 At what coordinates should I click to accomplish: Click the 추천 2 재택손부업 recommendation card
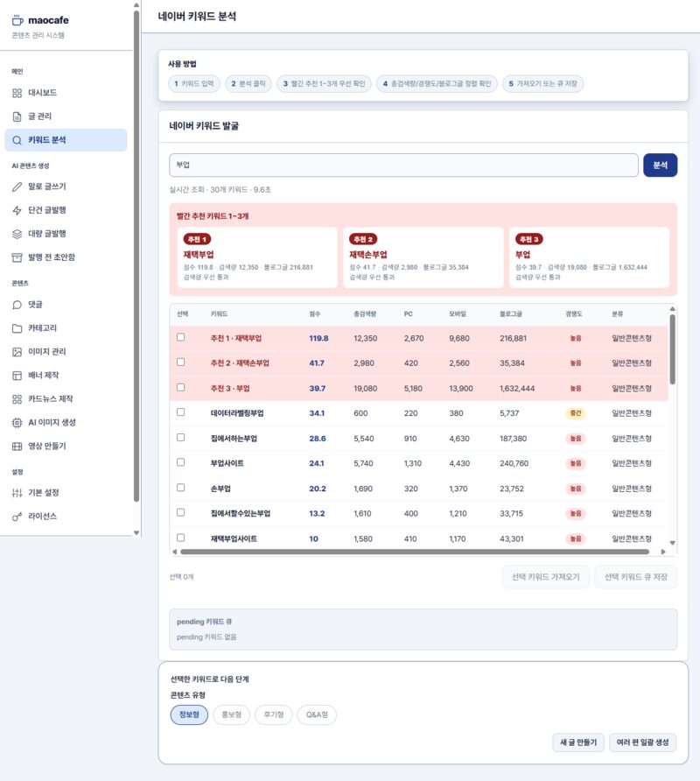423,257
